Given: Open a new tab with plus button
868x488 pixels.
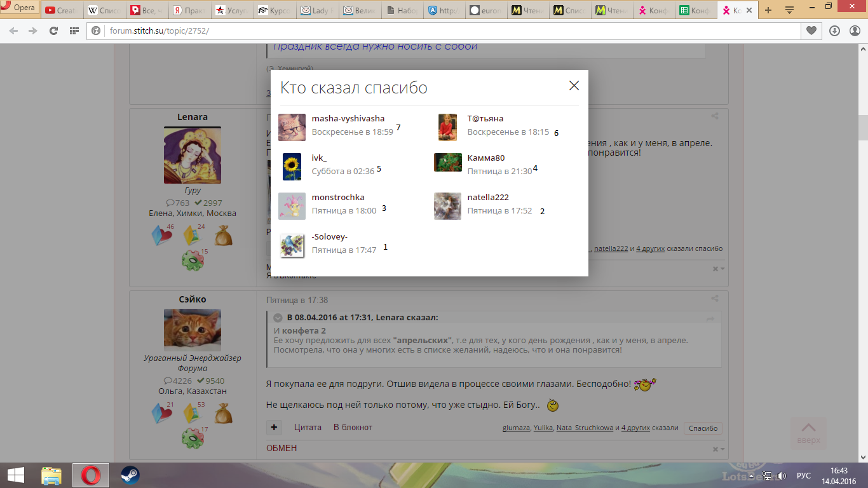Looking at the screenshot, I should coord(768,10).
